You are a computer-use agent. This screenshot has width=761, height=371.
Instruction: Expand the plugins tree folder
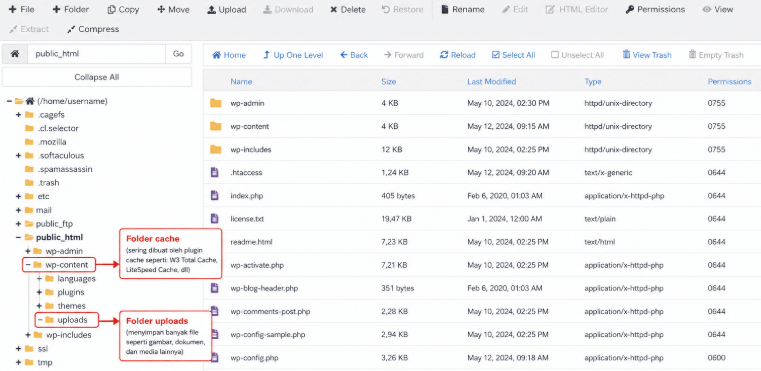tap(39, 292)
